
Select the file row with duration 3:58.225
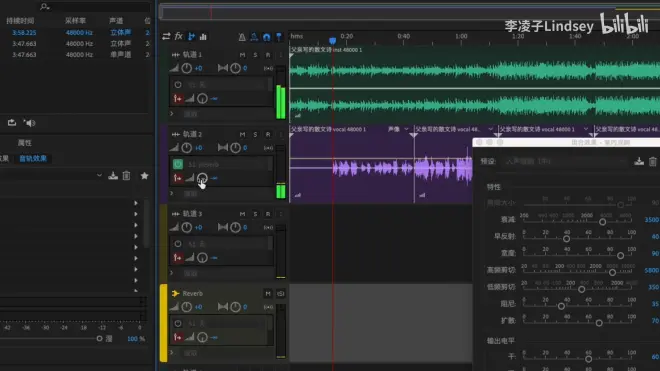tap(75, 32)
